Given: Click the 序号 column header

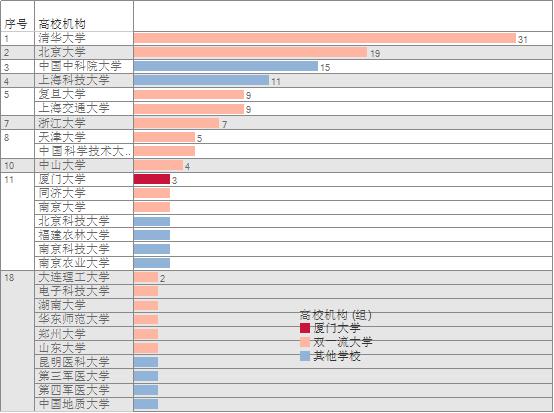Looking at the screenshot, I should pyautogui.click(x=16, y=24).
